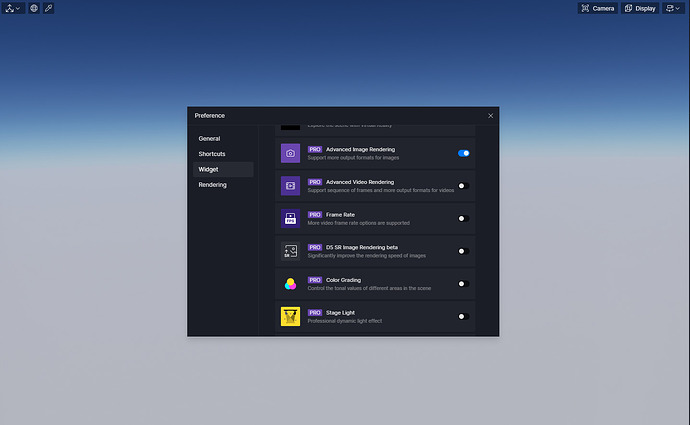Viewport: 690px width, 425px height.
Task: Turn on the Frame Rate toggle
Action: tap(463, 218)
